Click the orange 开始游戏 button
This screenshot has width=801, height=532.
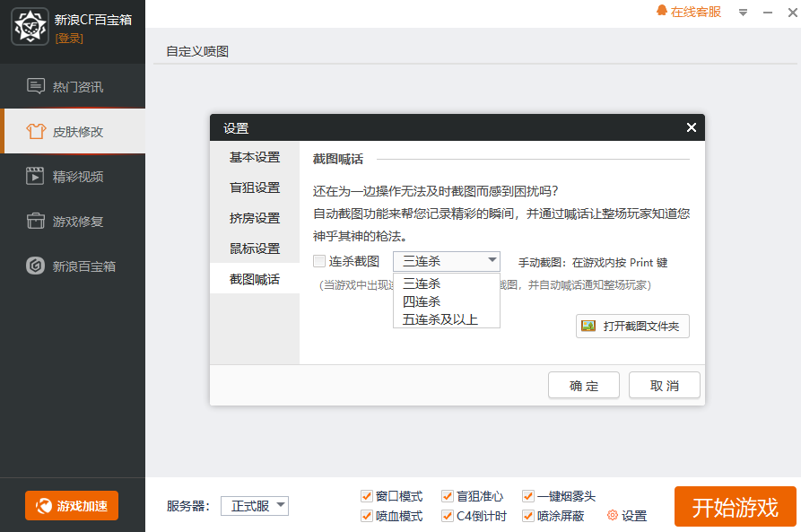pos(735,508)
